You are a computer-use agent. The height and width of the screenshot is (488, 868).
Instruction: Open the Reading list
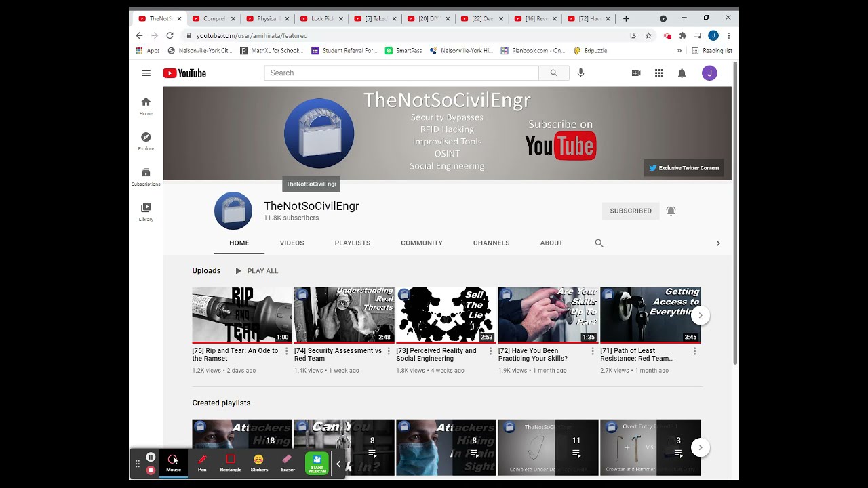click(x=712, y=50)
